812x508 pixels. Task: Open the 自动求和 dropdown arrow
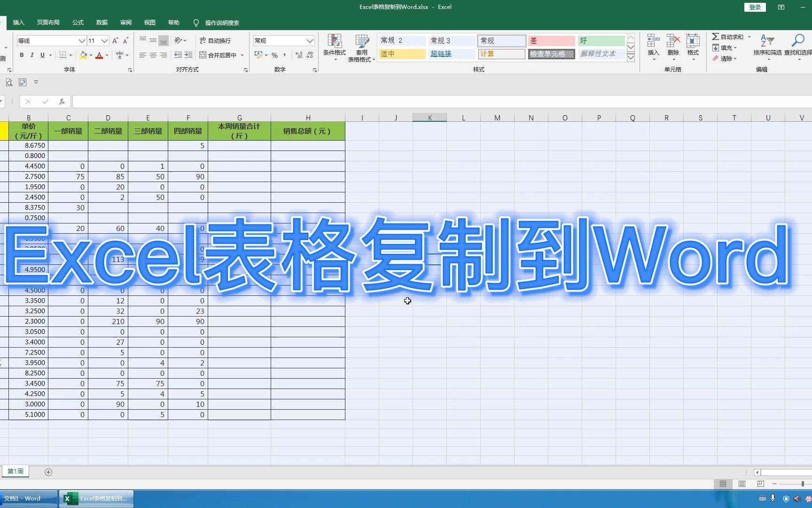pos(750,37)
